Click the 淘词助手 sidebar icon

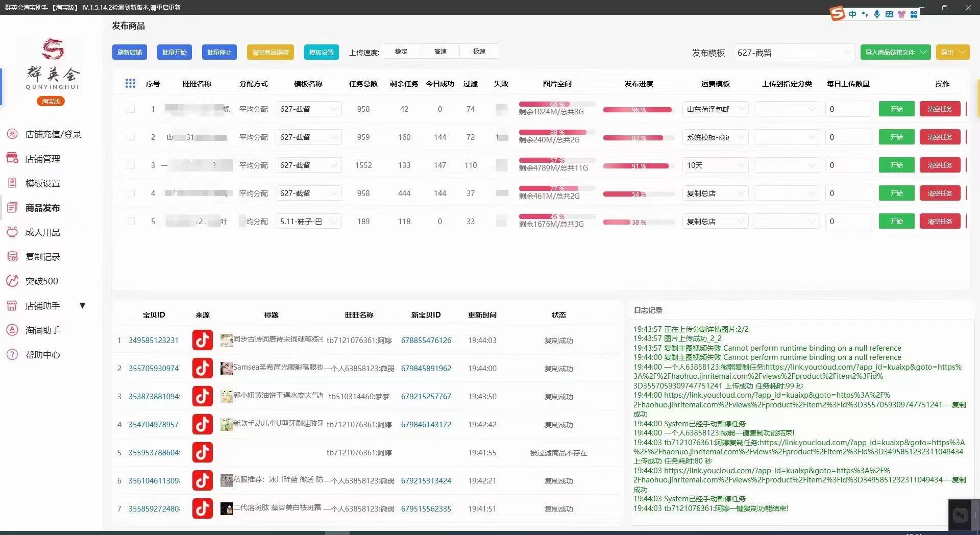[12, 330]
